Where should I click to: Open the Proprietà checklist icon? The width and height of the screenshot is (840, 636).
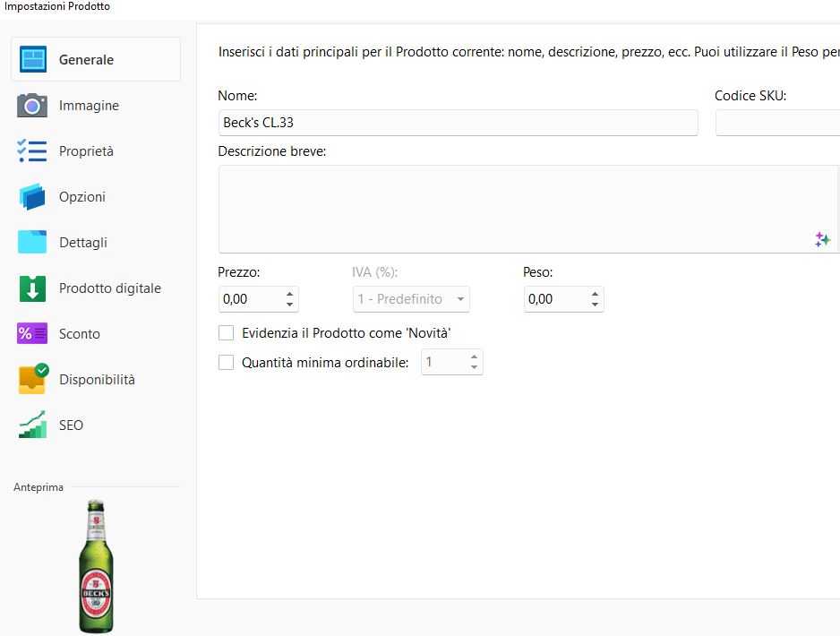tap(32, 151)
